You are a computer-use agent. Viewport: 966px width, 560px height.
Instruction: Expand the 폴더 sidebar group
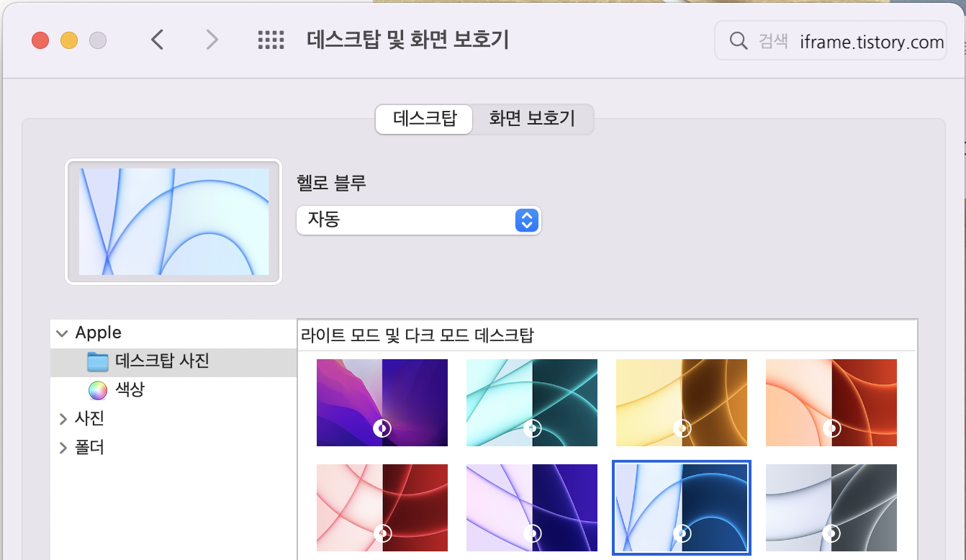click(63, 448)
